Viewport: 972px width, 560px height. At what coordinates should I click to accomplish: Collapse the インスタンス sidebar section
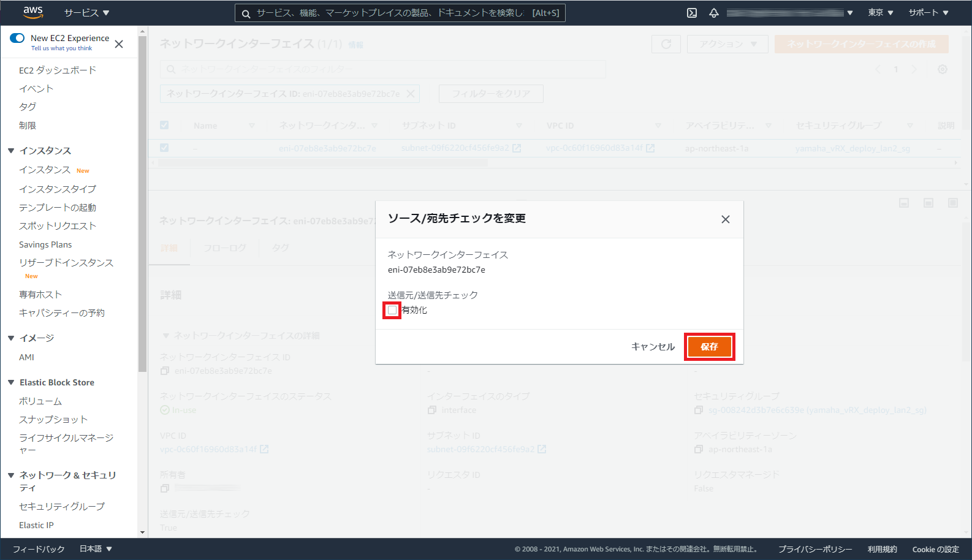coord(11,151)
